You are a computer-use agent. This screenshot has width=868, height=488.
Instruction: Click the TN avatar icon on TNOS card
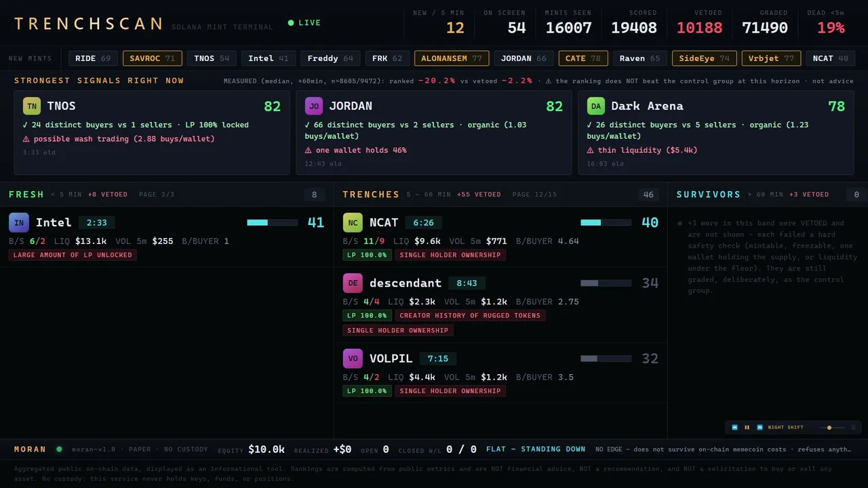[32, 106]
